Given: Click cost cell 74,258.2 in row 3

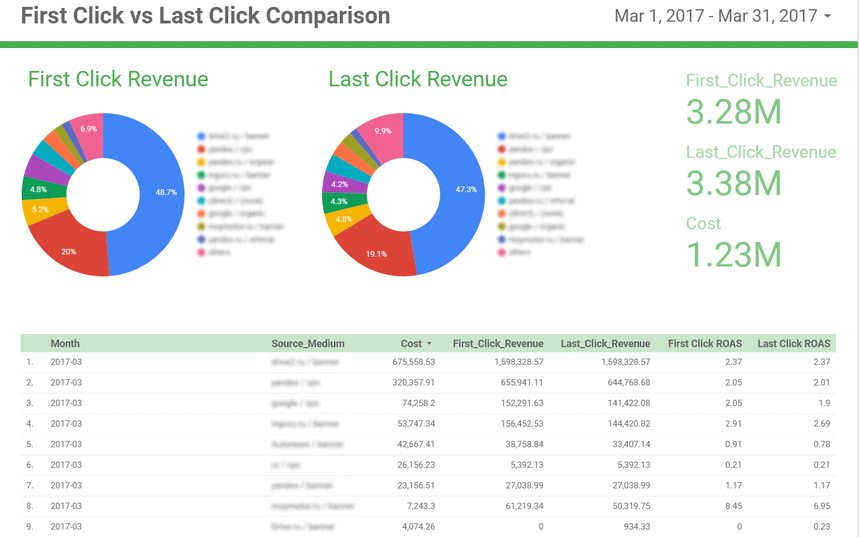Looking at the screenshot, I should tap(417, 403).
